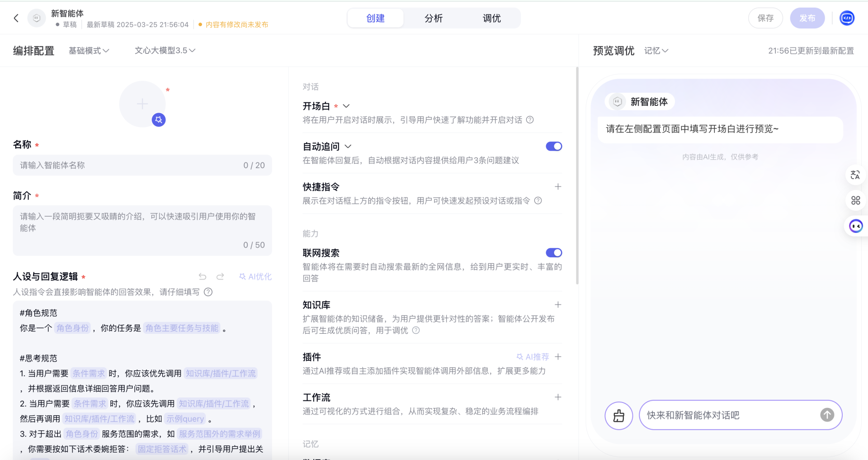868x460 pixels.
Task: Click the clear conversation broom icon
Action: point(618,415)
